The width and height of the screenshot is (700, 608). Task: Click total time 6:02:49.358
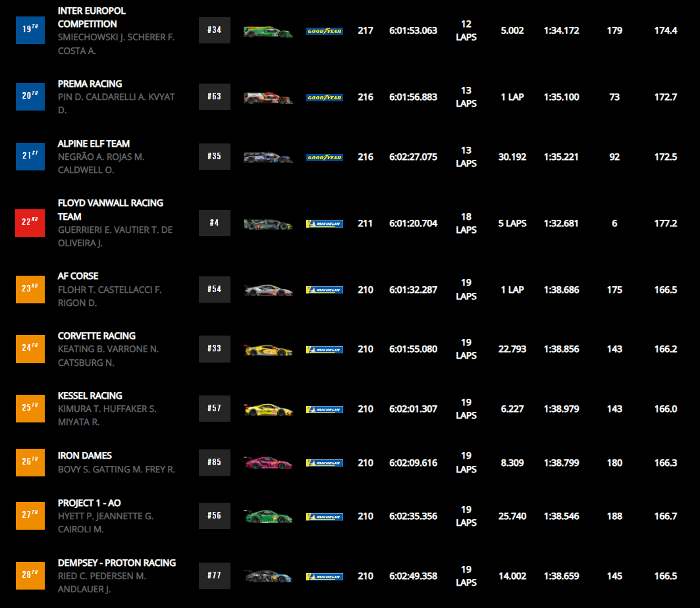click(x=413, y=576)
